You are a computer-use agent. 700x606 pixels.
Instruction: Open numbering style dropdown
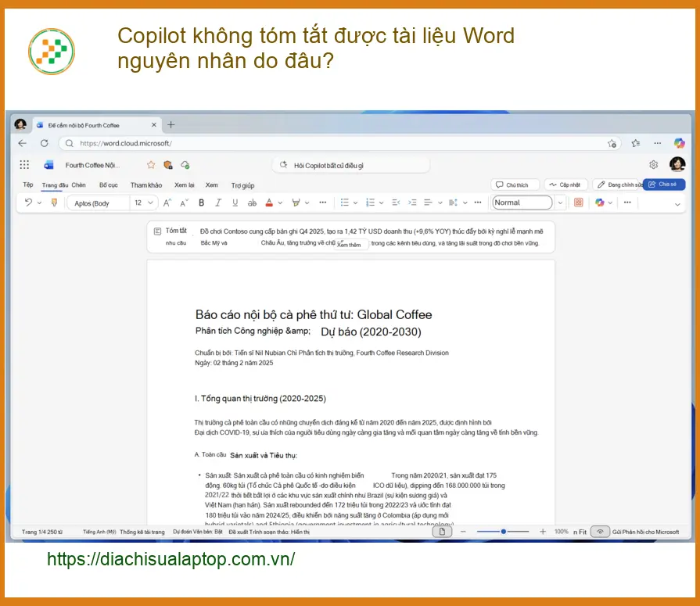click(381, 203)
